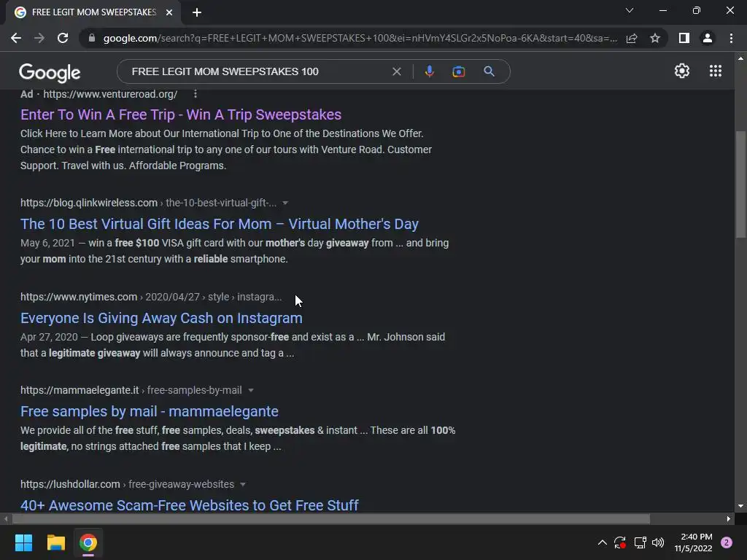The height and width of the screenshot is (560, 747).
Task: Click the horizontal scrollbar left arrow
Action: click(6, 518)
